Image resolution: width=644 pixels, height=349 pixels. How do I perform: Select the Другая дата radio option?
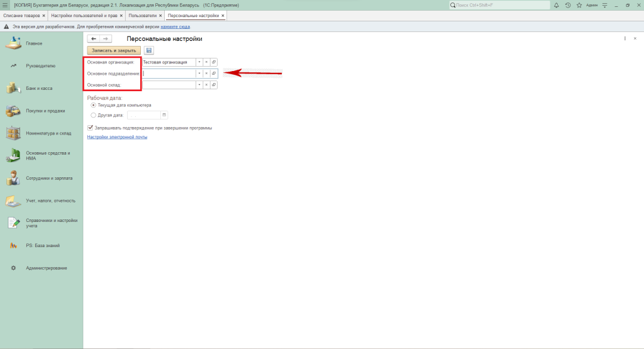pyautogui.click(x=94, y=115)
